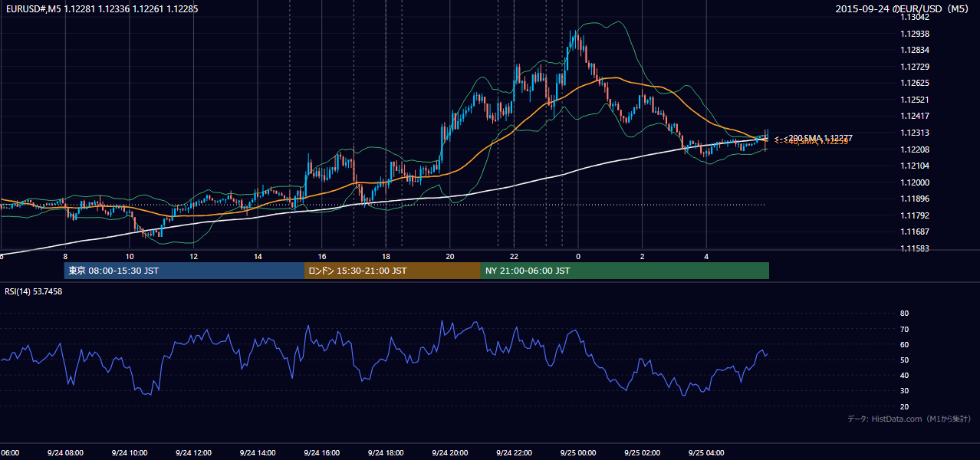Screen dimensions: 980x460
Task: Click the bottom time label 9/24 22:00
Action: [x=514, y=452]
